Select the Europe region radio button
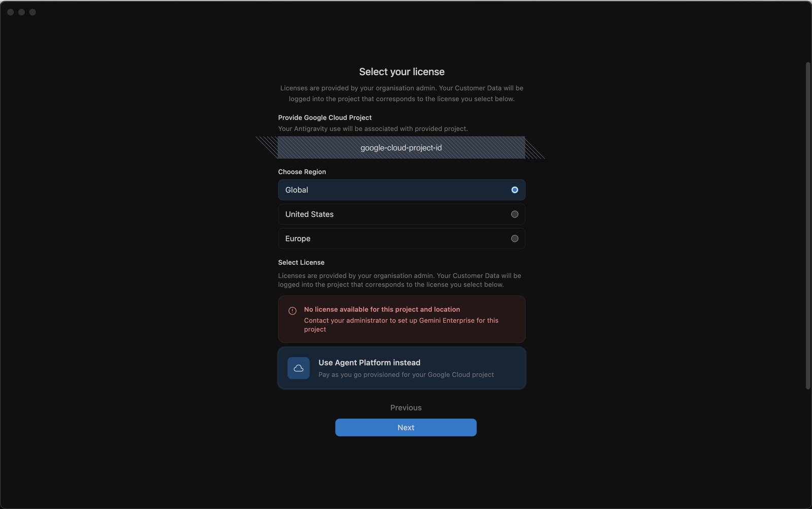The width and height of the screenshot is (812, 509). tap(515, 239)
